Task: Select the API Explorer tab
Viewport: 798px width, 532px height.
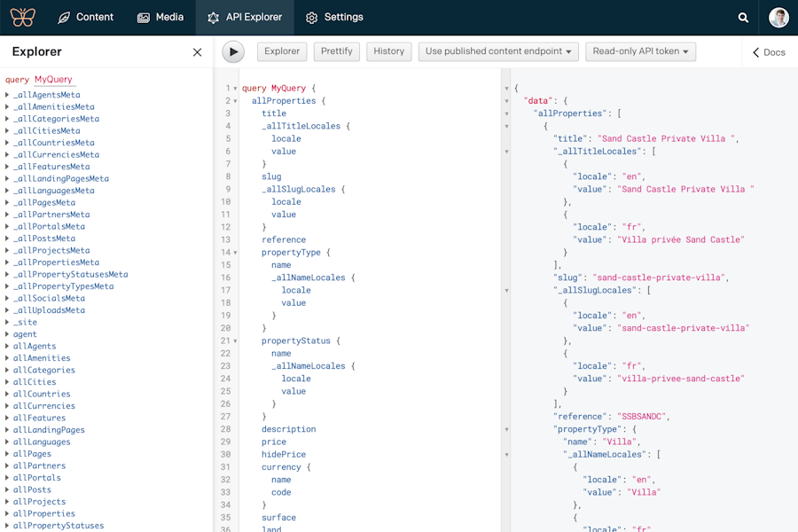Action: pos(244,17)
